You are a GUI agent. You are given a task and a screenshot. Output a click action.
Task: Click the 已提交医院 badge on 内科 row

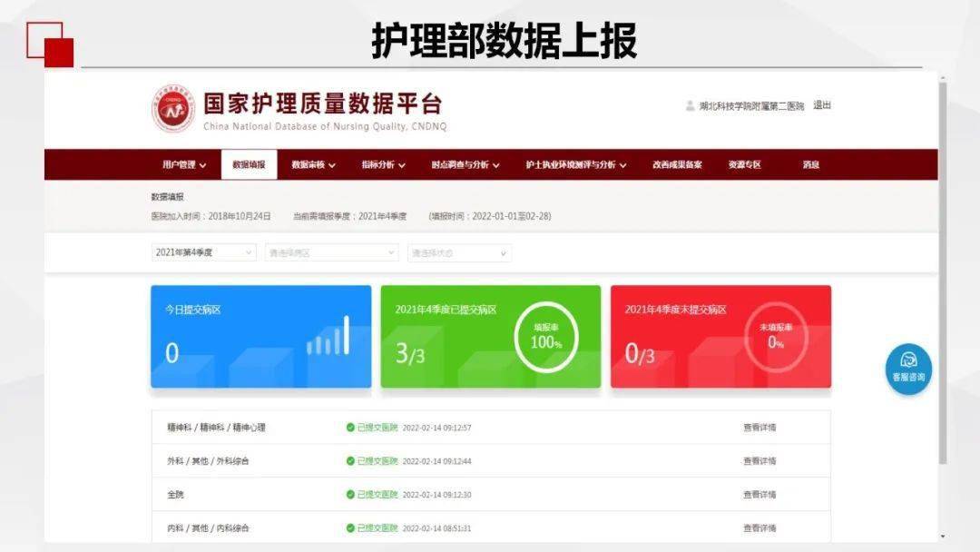click(x=379, y=527)
